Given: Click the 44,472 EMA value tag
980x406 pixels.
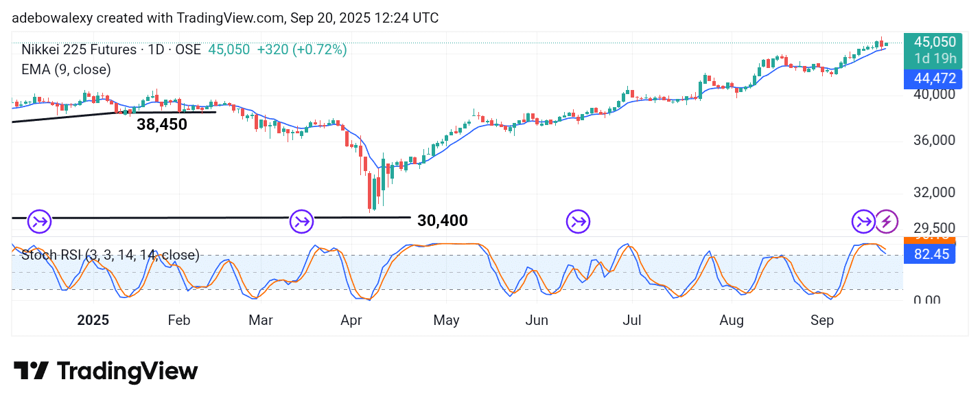Looking at the screenshot, I should pyautogui.click(x=934, y=80).
